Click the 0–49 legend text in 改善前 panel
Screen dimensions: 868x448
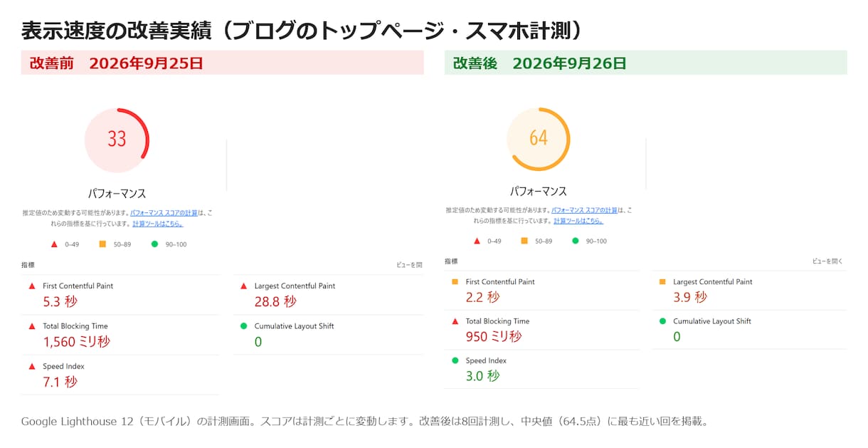coord(72,244)
